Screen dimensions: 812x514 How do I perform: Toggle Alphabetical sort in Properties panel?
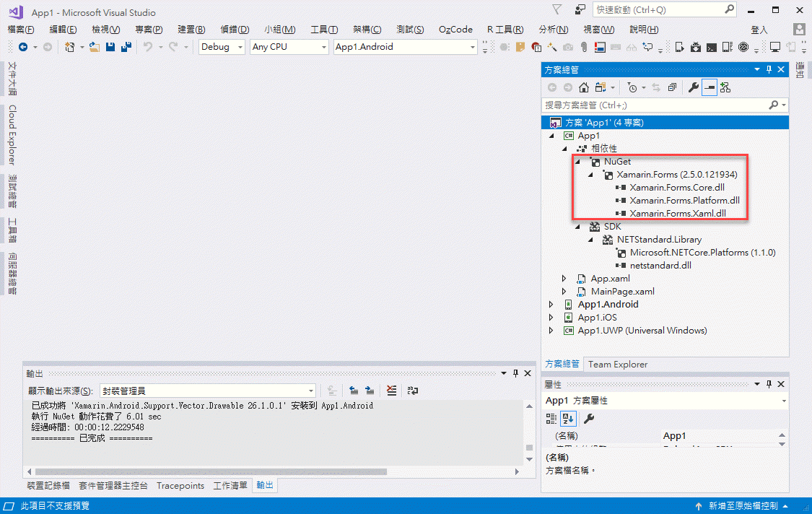click(568, 419)
